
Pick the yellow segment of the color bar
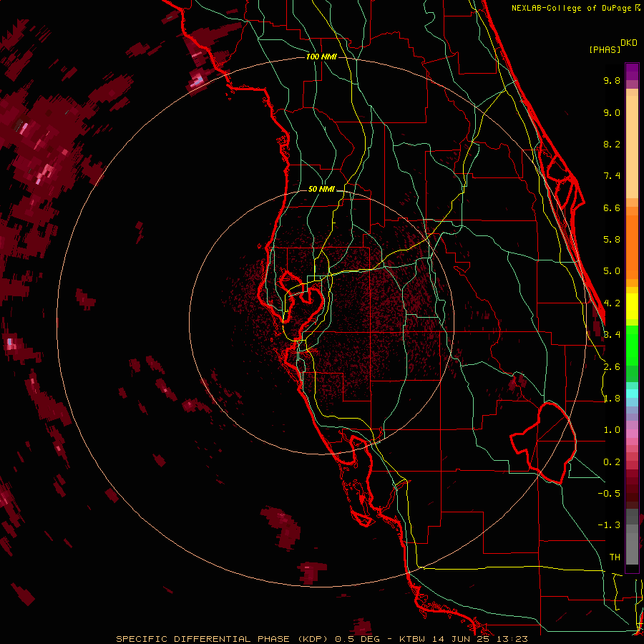point(632,306)
